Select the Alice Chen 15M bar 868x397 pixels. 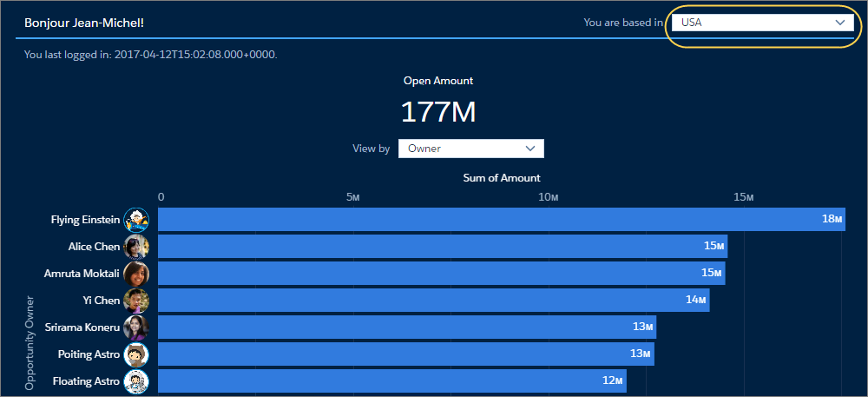443,247
